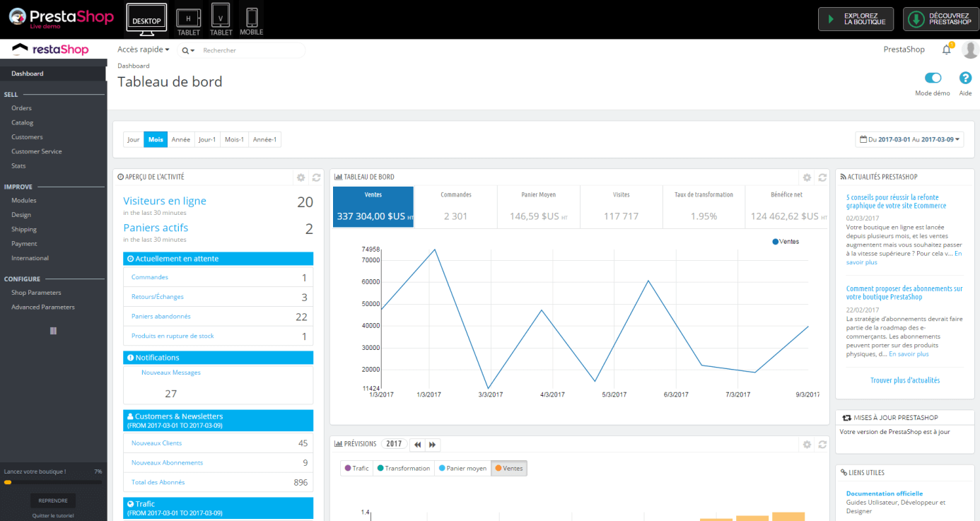Click the Reprendre tutorial button
Image resolution: width=980 pixels, height=521 pixels.
[53, 500]
